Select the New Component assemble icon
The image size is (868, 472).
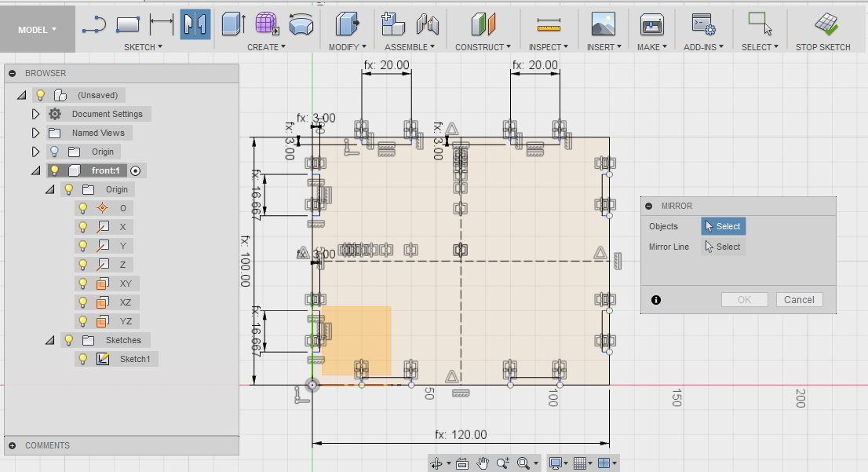pyautogui.click(x=393, y=25)
